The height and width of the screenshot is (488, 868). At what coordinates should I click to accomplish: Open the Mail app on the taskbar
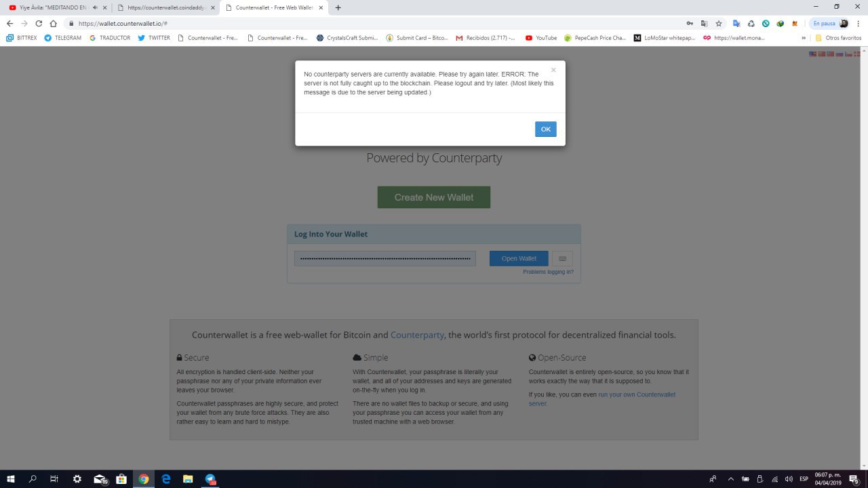[100, 479]
